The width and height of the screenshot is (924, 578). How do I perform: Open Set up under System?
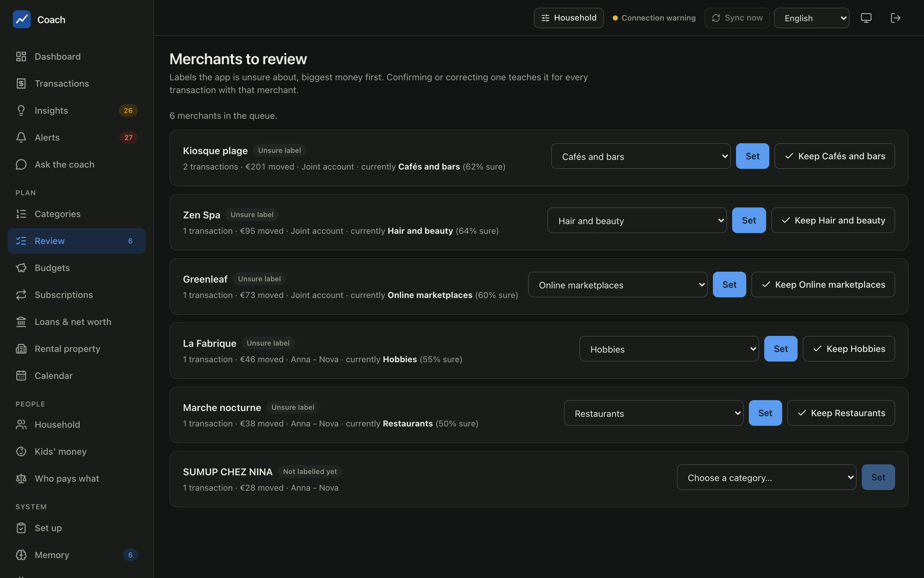tap(76, 528)
